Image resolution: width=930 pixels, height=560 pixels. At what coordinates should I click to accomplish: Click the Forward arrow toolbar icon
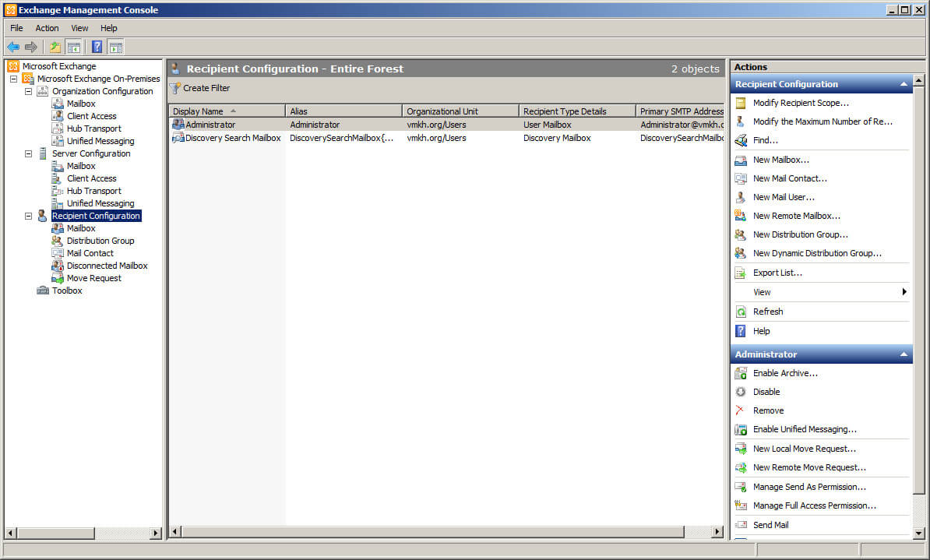(31, 47)
